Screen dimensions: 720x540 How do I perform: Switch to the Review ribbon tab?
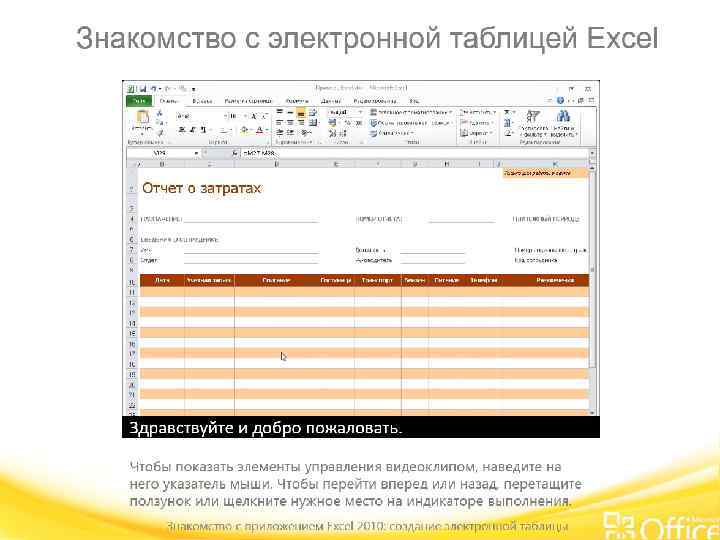[x=375, y=101]
